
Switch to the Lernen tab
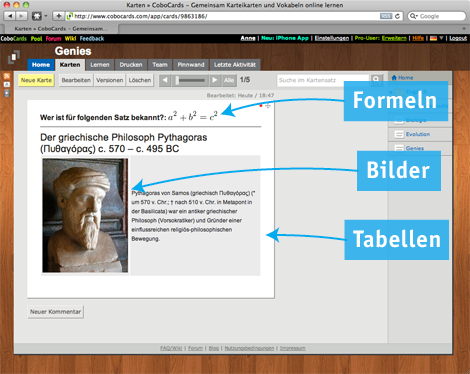coord(100,65)
